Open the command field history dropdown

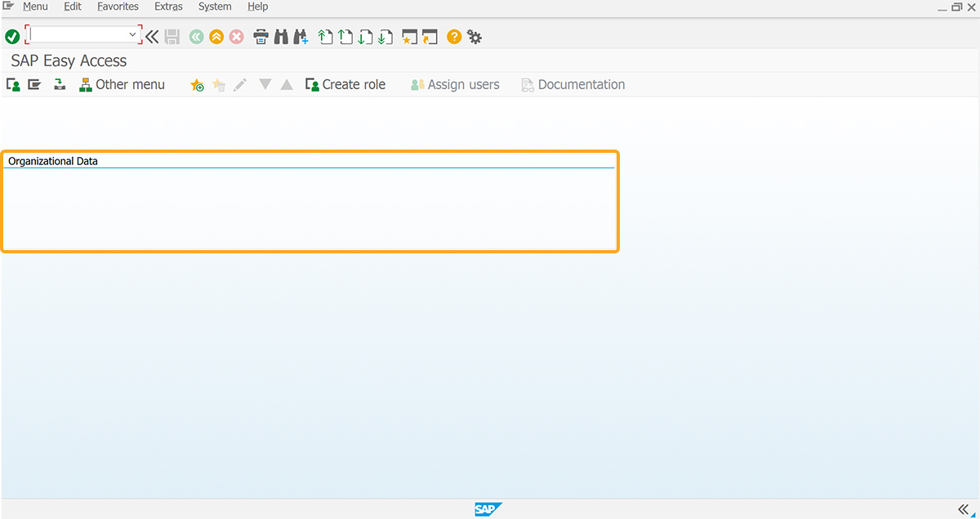pyautogui.click(x=133, y=35)
